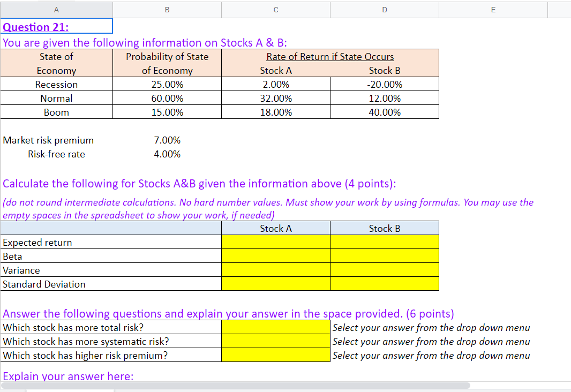
Task: Click the 'Normal' state cell
Action: pos(56,99)
